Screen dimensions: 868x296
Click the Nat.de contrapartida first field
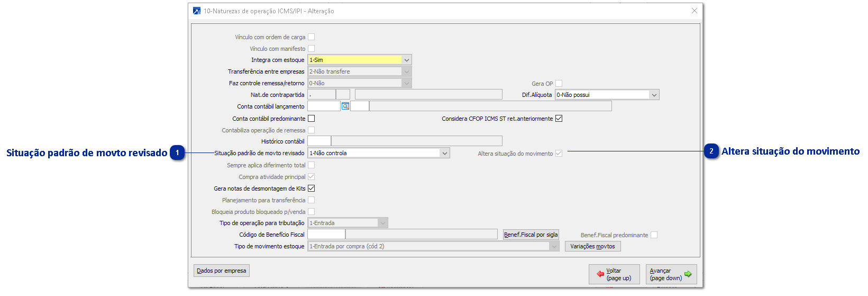point(321,95)
